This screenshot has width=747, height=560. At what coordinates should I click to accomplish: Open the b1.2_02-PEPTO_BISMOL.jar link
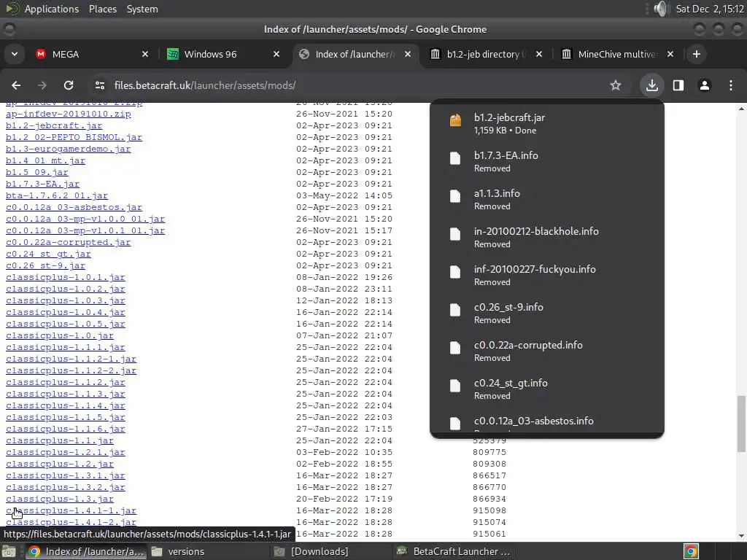[74, 137]
